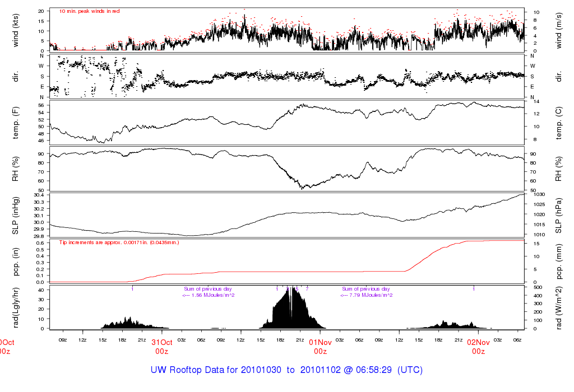
Task: Click the 12z tick after 31Oct
Action: [240, 340]
